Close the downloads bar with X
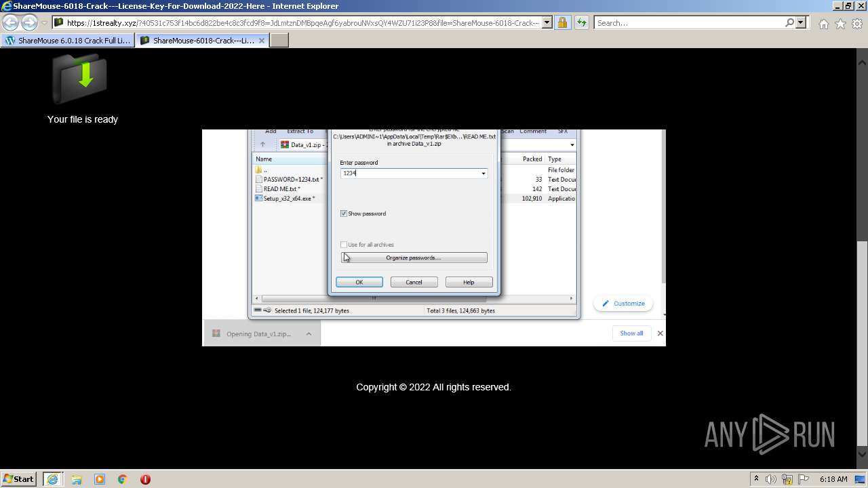Image resolution: width=868 pixels, height=488 pixels. click(660, 333)
